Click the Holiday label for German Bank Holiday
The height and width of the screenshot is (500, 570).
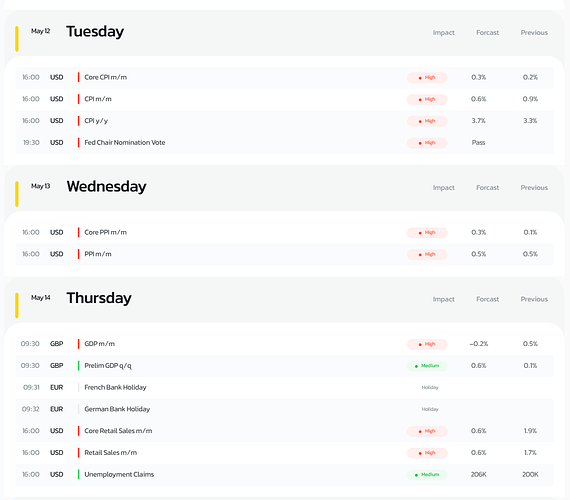tap(430, 409)
